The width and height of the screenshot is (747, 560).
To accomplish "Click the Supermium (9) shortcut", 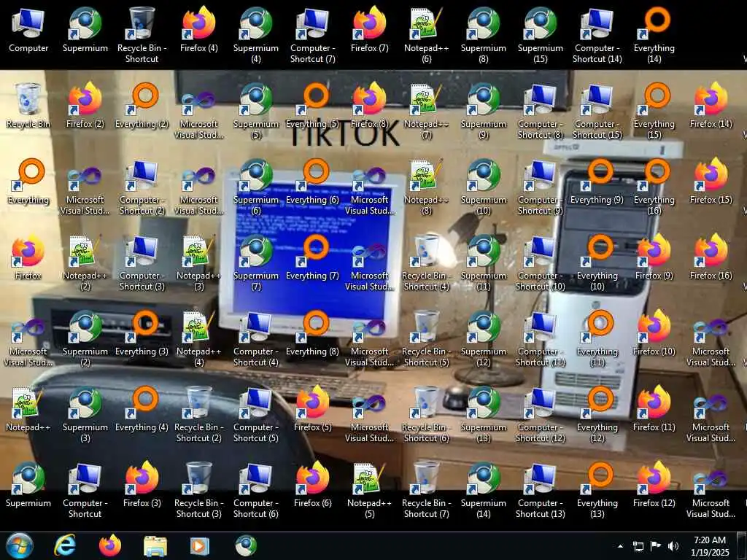I will pyautogui.click(x=483, y=112).
